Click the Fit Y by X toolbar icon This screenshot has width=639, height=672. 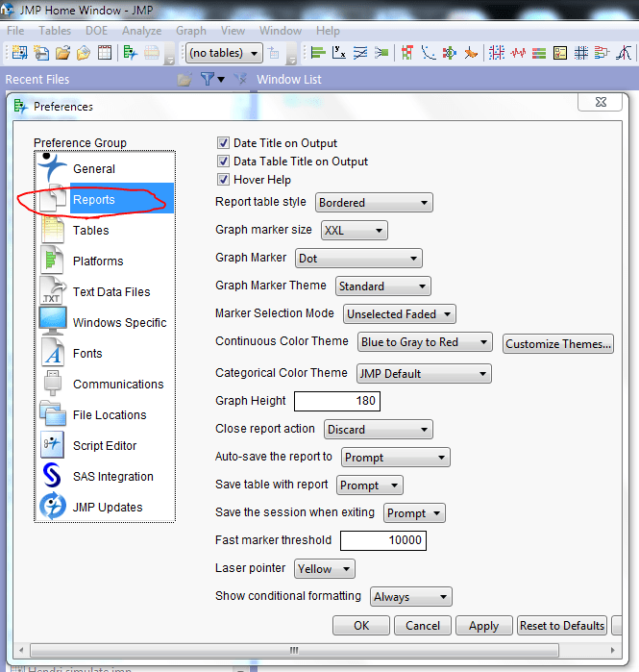click(339, 53)
